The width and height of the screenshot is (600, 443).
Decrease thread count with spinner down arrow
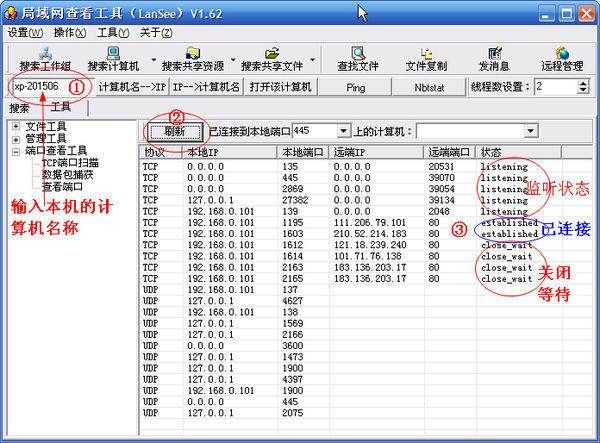click(x=583, y=91)
